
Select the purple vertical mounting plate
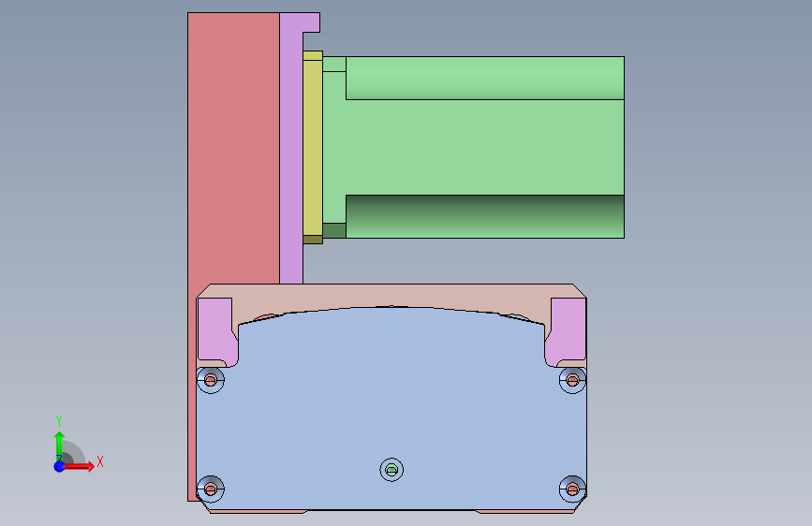tap(291, 155)
